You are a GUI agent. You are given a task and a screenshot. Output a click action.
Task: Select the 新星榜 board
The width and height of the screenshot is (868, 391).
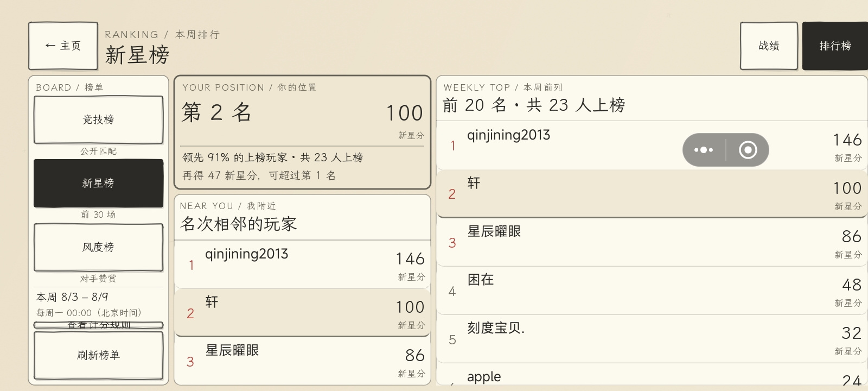click(x=98, y=183)
